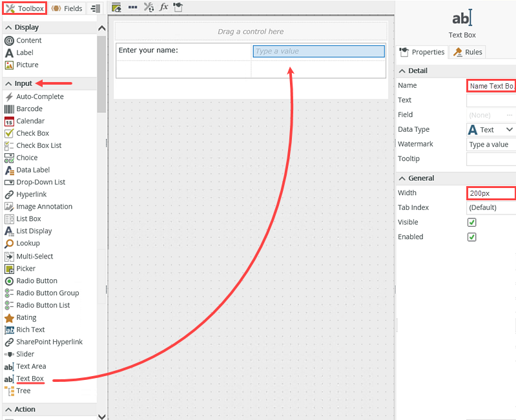This screenshot has width=516, height=420.
Task: Choose the Text Area control
Action: pyautogui.click(x=25, y=366)
